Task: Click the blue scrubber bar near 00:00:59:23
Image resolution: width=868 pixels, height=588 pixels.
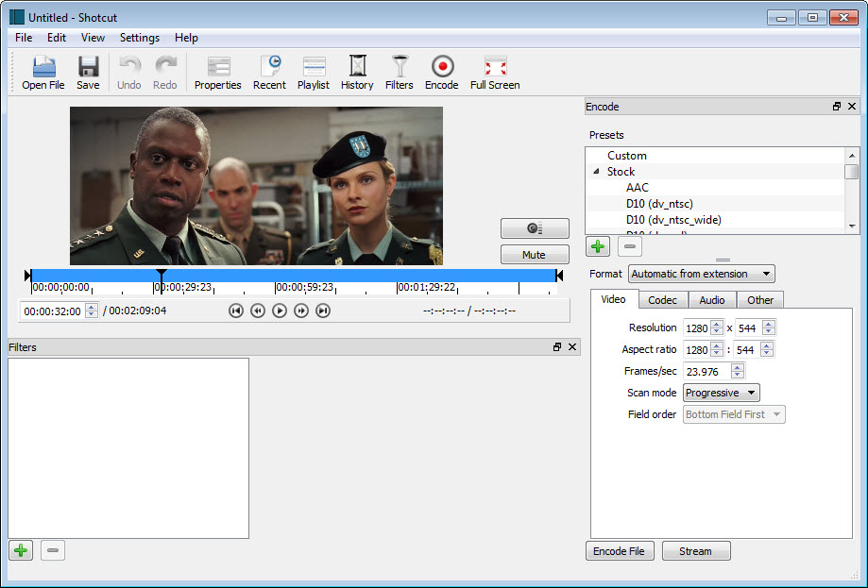Action: [x=304, y=276]
